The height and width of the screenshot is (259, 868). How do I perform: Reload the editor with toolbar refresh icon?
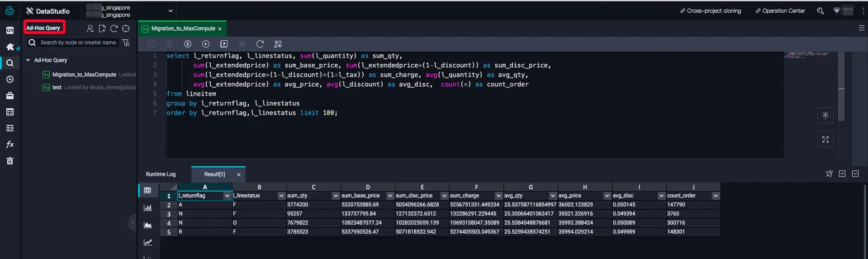pyautogui.click(x=260, y=44)
